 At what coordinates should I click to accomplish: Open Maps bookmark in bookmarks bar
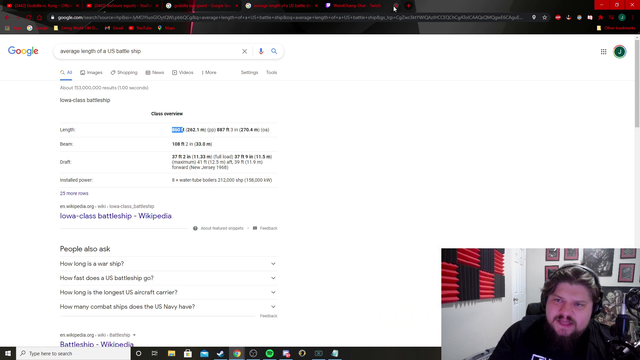coord(166,28)
